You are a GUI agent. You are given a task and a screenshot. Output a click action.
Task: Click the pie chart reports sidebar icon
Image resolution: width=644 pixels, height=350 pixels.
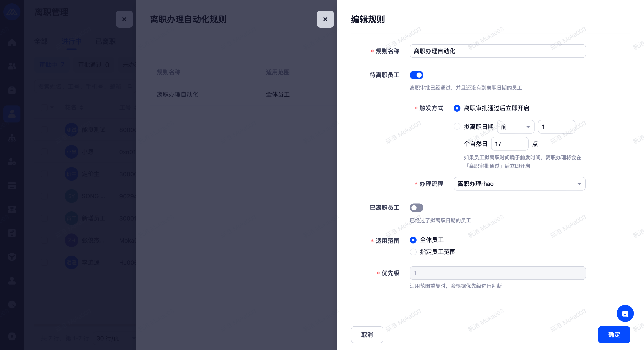click(12, 304)
